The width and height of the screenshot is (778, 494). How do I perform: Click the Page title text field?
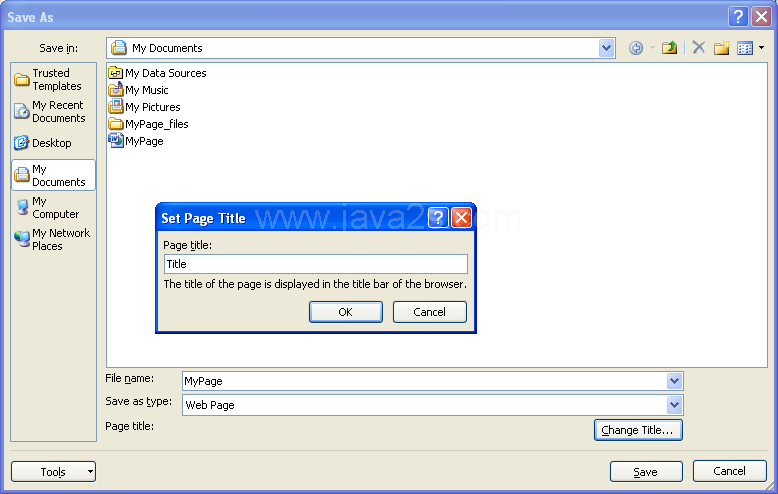click(x=316, y=264)
